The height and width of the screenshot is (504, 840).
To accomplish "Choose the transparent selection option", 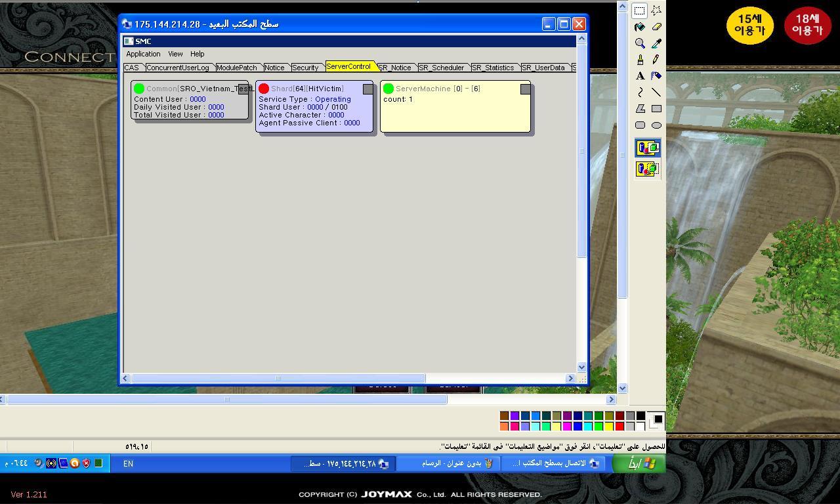I will coord(648,169).
